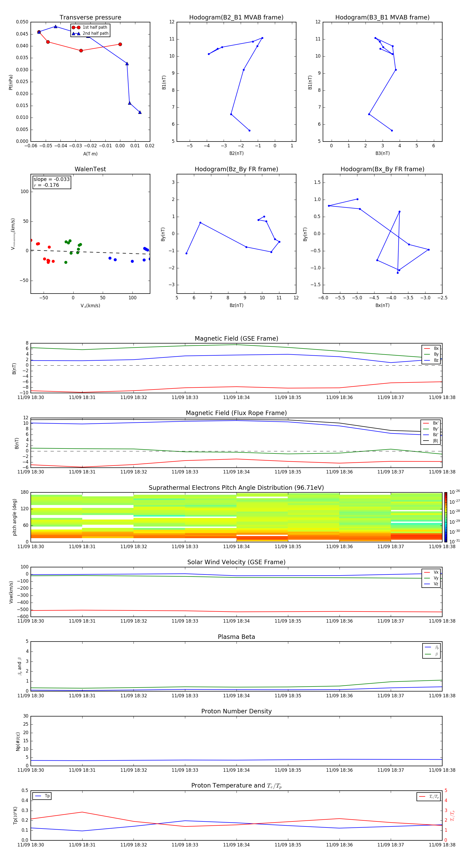Screen dimensions: 473x868
Task: Click the "Np(#/cc)" y-axis label
Action: [18, 741]
